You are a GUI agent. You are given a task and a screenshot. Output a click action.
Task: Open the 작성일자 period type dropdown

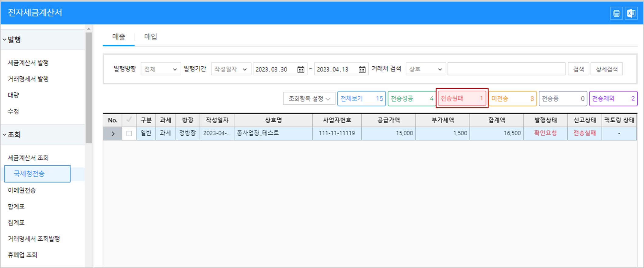point(231,69)
